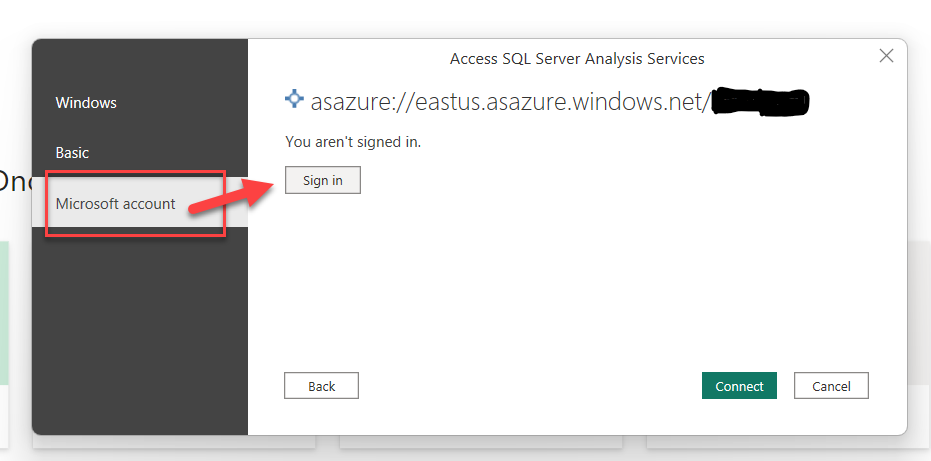Go to previous step with Back button
Screen dimensions: 931x461
pos(321,386)
